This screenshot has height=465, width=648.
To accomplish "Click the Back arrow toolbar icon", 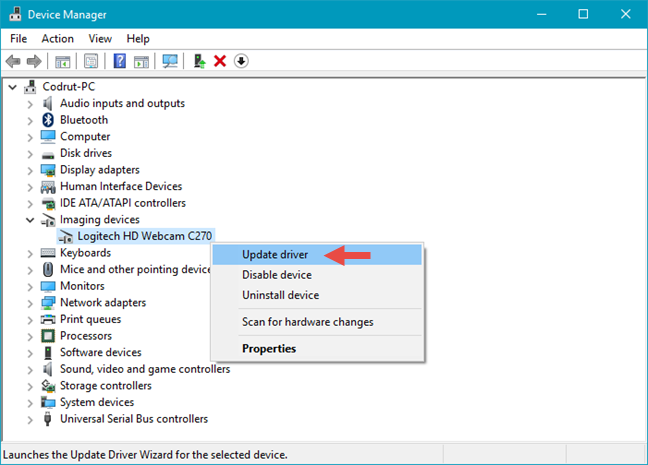I will click(x=13, y=62).
